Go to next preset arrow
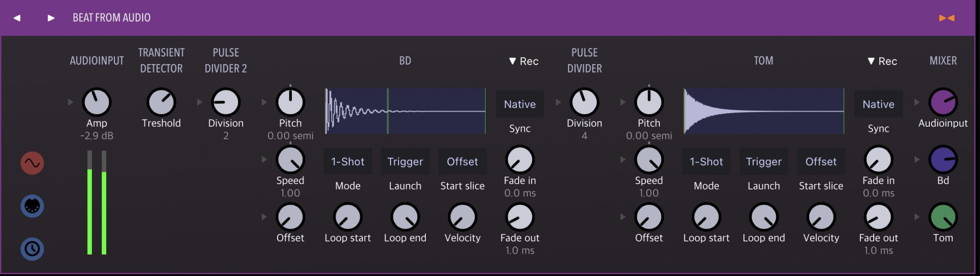The width and height of the screenshot is (980, 276). (x=51, y=18)
